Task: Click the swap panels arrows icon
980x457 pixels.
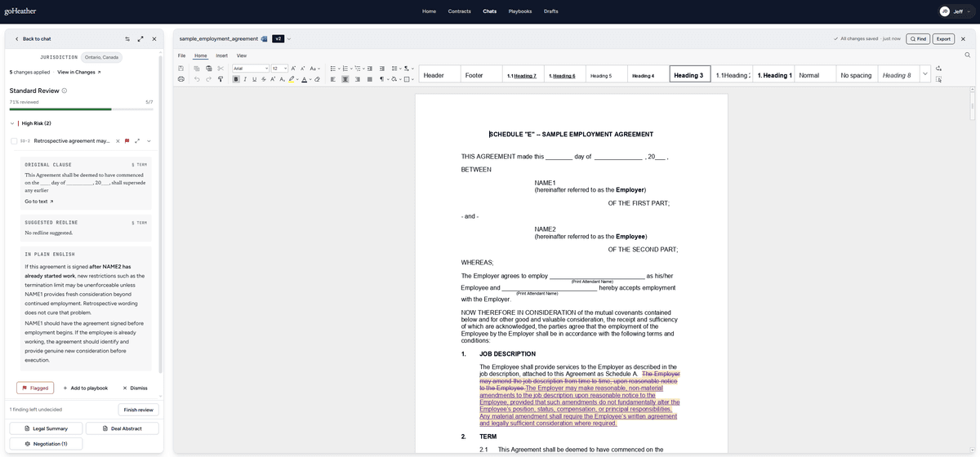Action: tap(127, 38)
